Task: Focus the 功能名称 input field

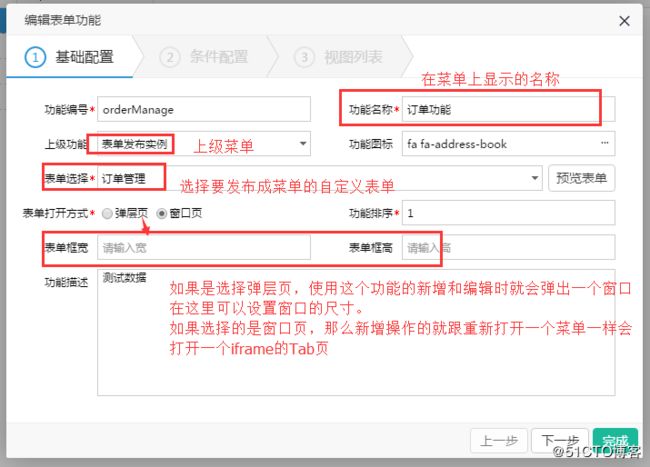Action: 509,109
